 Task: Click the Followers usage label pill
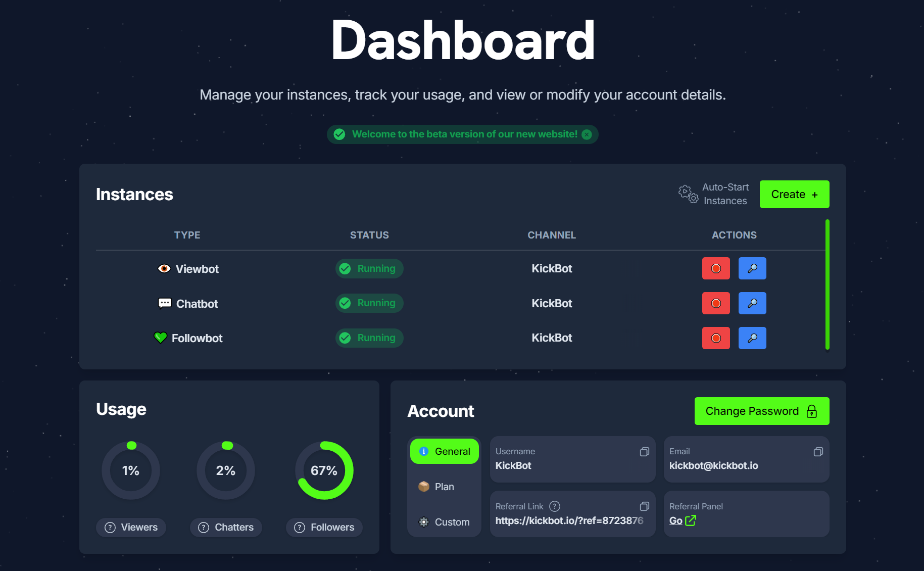click(324, 528)
